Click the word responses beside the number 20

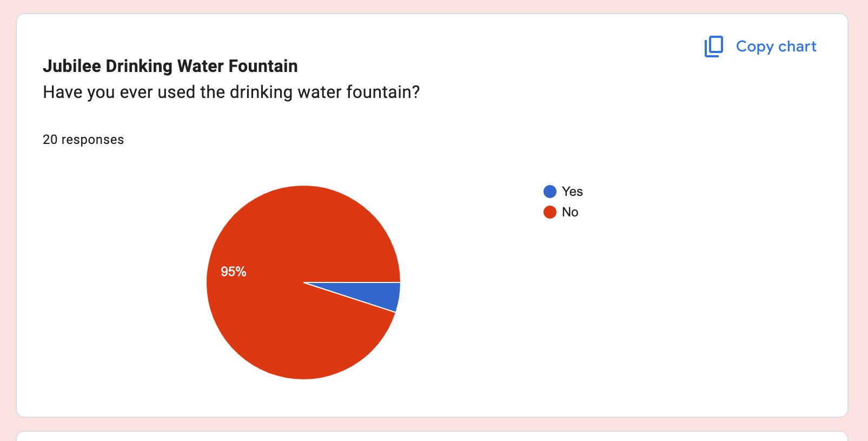pos(92,140)
